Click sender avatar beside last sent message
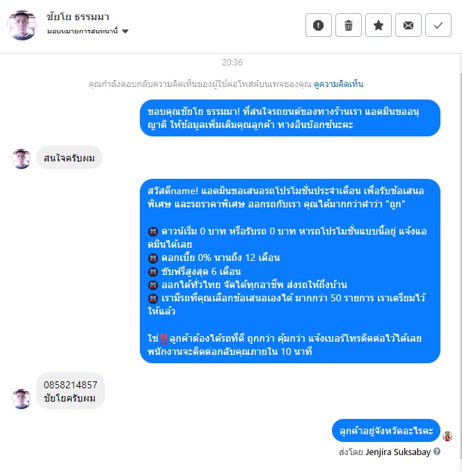The image size is (462, 476). pos(447,436)
